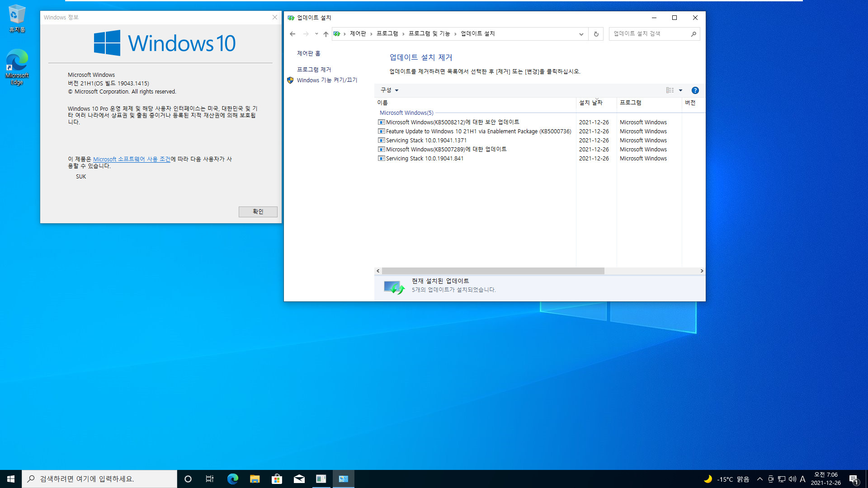Click 확인 button in Windows 정보 dialog
868x488 pixels.
click(258, 211)
